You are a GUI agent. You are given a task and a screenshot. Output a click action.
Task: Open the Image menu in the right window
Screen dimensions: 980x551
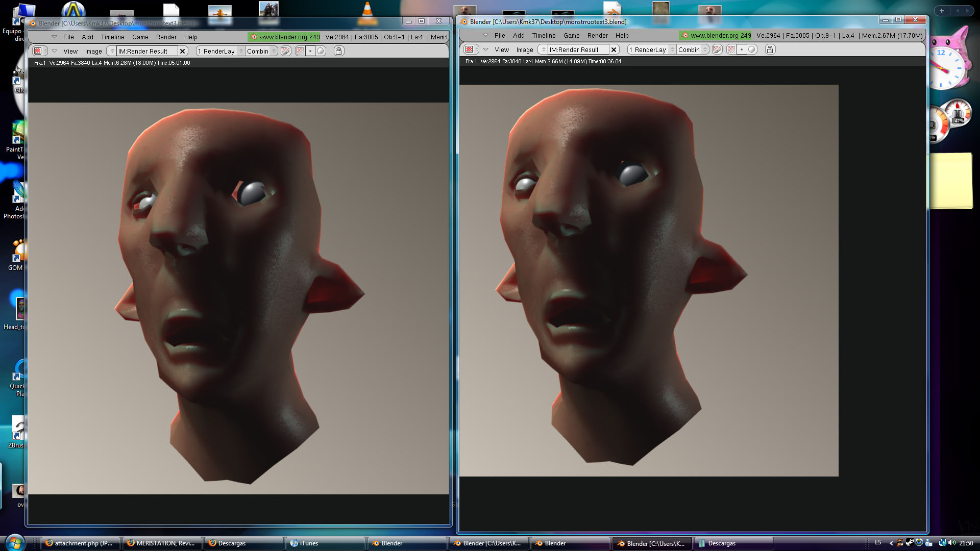pyautogui.click(x=525, y=49)
